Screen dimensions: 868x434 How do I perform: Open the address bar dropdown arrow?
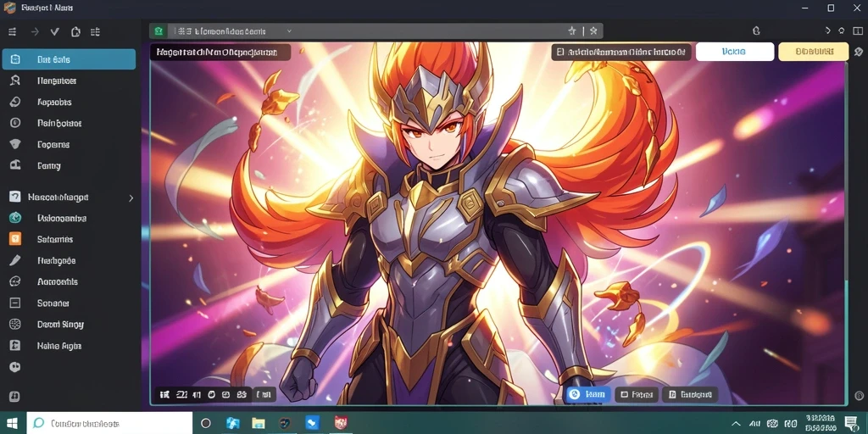[x=289, y=31]
